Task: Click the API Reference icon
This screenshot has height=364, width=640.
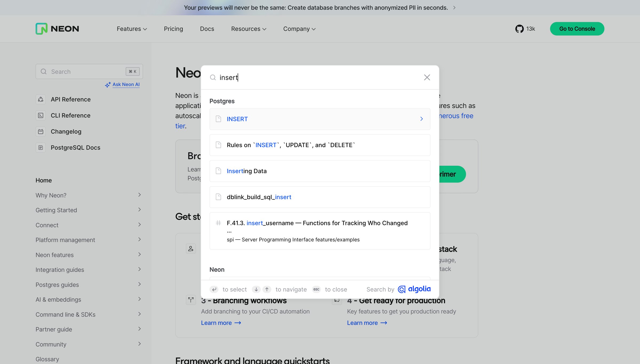Action: 41,99
